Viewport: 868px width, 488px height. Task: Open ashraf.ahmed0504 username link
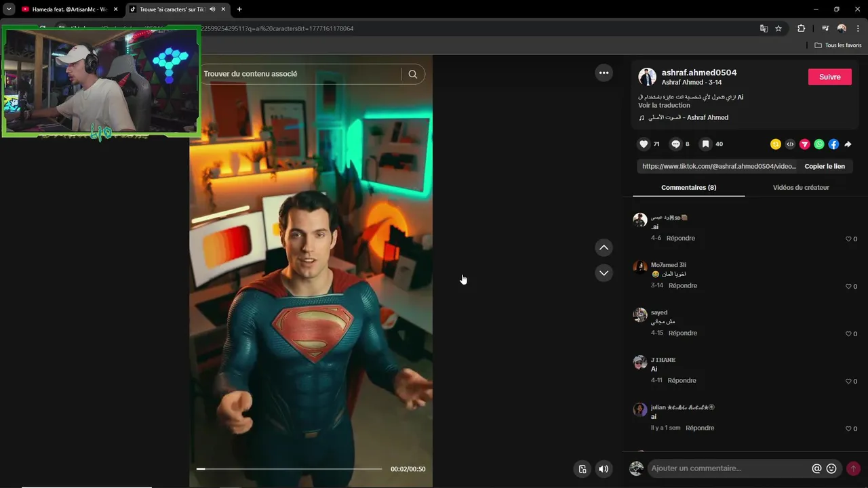(699, 73)
